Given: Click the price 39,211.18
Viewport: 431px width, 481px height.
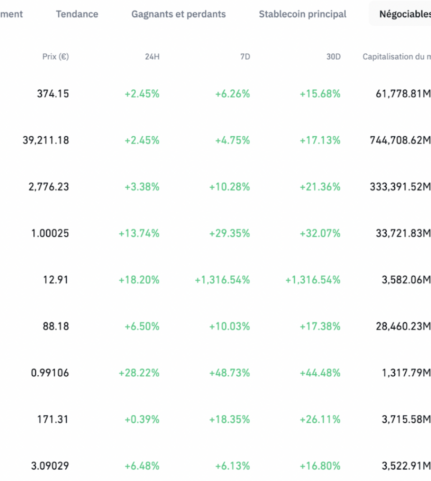Looking at the screenshot, I should [x=46, y=140].
